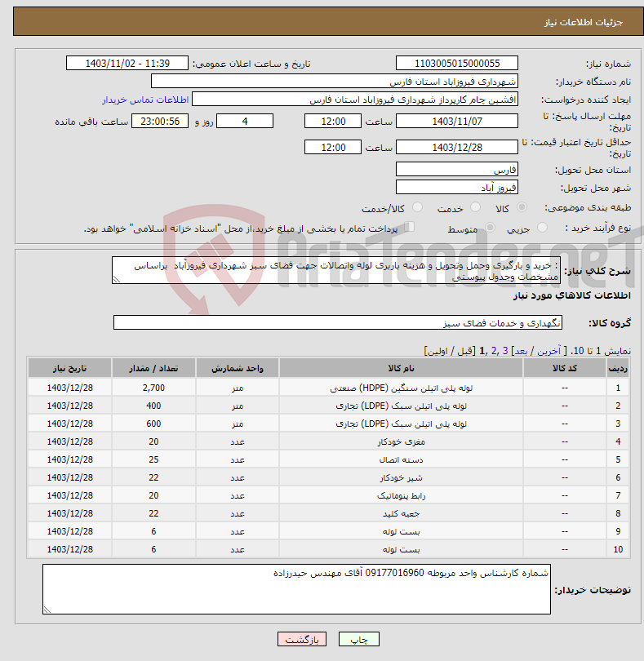Click the گروه کالا field
Viewport: 644px width, 661px height.
point(337,322)
